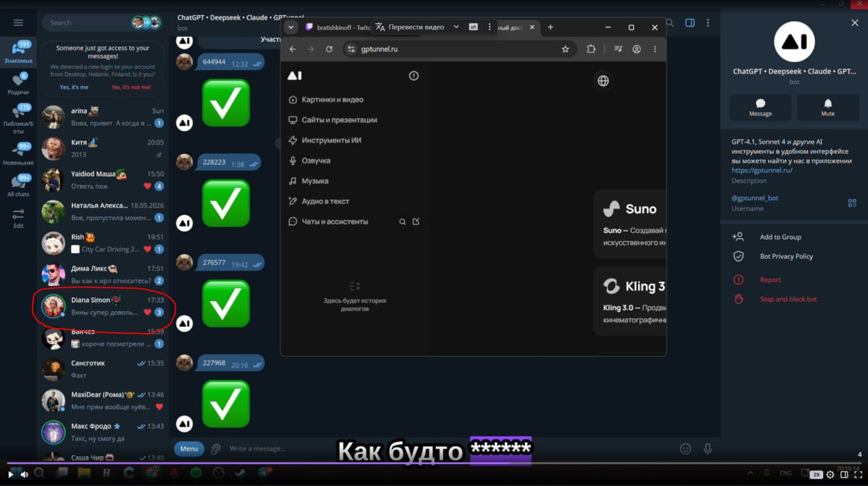Open browser extensions puzzle icon
868x486 pixels.
point(591,49)
